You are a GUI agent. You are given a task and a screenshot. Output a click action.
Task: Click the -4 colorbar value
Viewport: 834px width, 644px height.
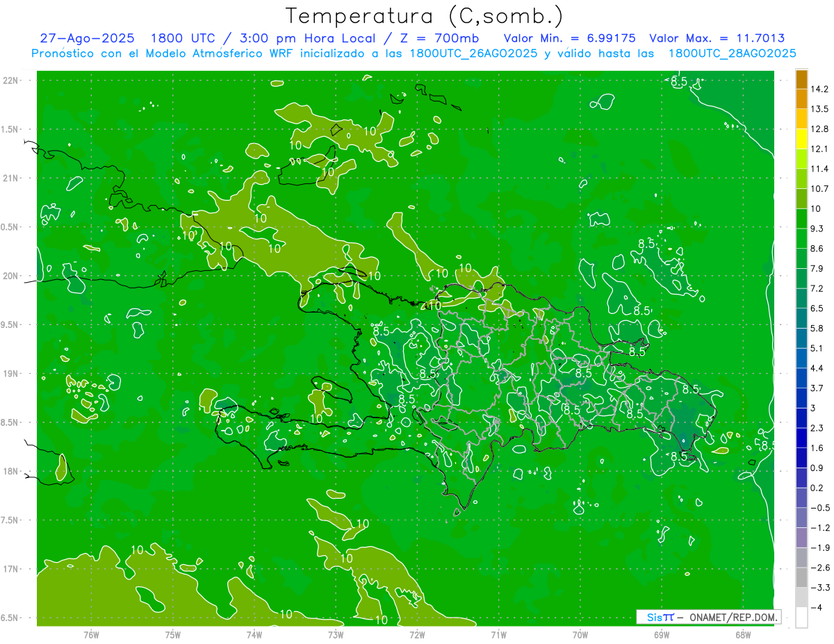coord(817,608)
